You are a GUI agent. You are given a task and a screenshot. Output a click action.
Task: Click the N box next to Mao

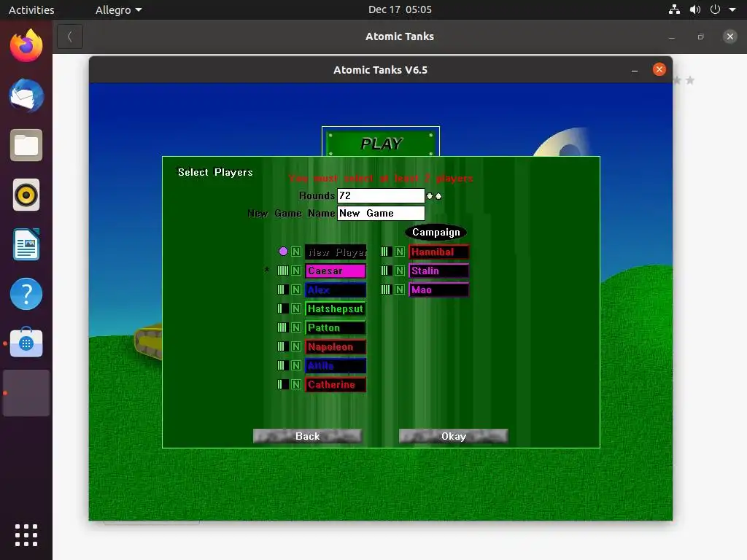(400, 289)
